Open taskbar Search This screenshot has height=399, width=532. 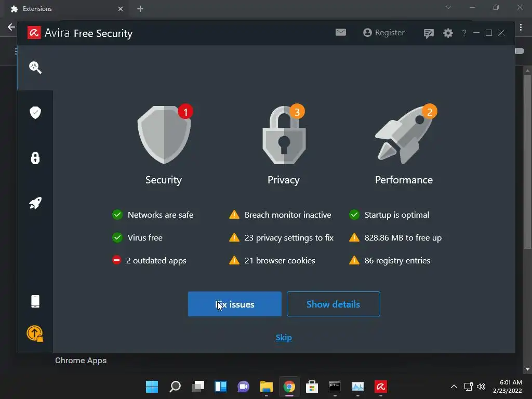pyautogui.click(x=175, y=387)
